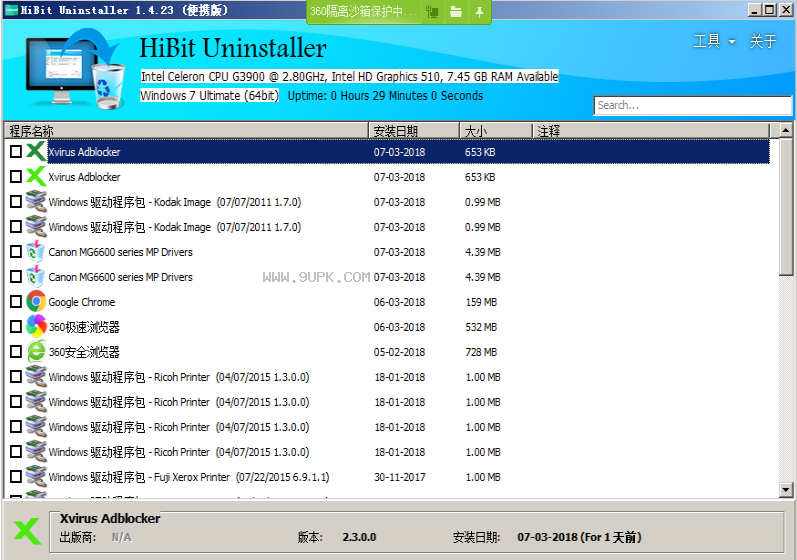
Task: Click the 532 MB size value
Action: [x=481, y=327]
